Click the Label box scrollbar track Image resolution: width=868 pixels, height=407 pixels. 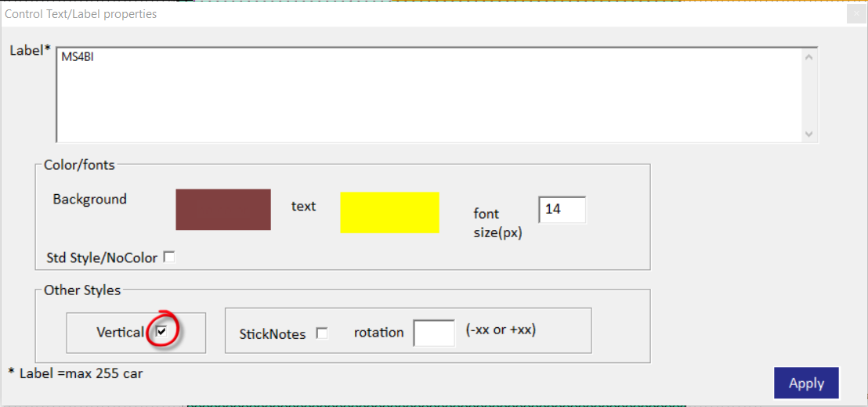coord(808,95)
